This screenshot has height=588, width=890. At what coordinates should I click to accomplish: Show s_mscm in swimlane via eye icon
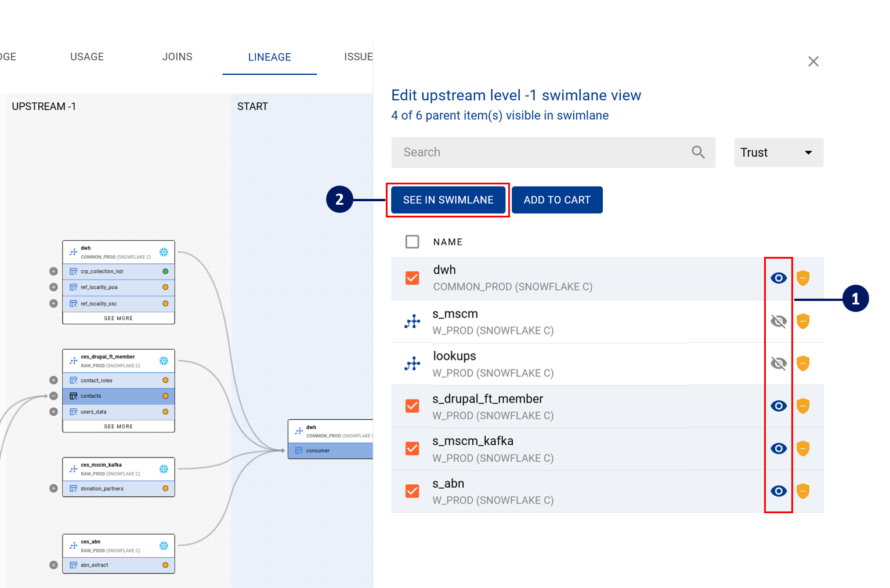click(779, 321)
